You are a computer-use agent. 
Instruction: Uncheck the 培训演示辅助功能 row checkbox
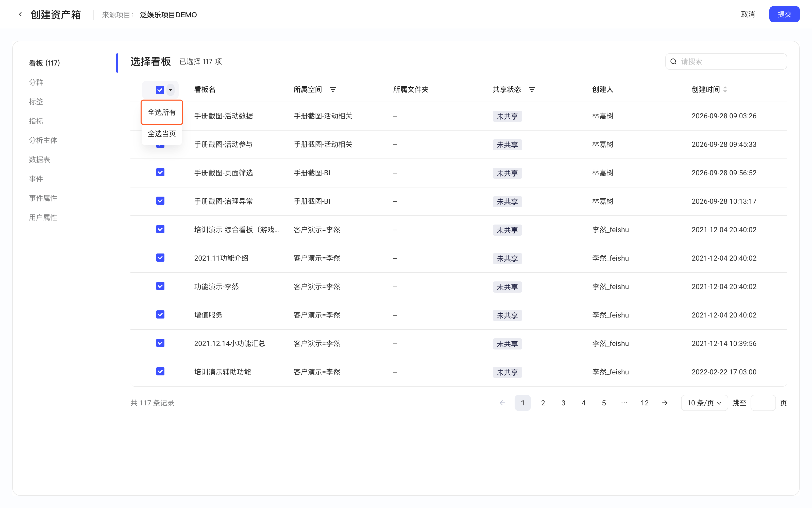(x=160, y=372)
